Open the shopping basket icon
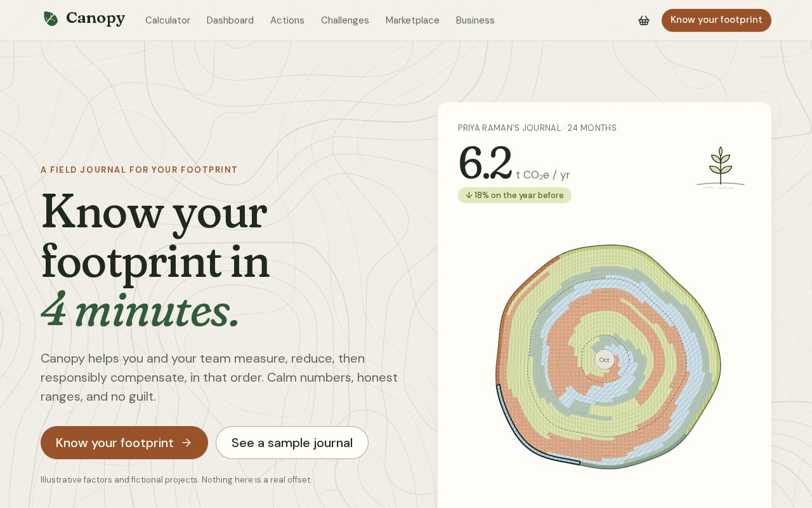Image resolution: width=812 pixels, height=508 pixels. click(644, 20)
